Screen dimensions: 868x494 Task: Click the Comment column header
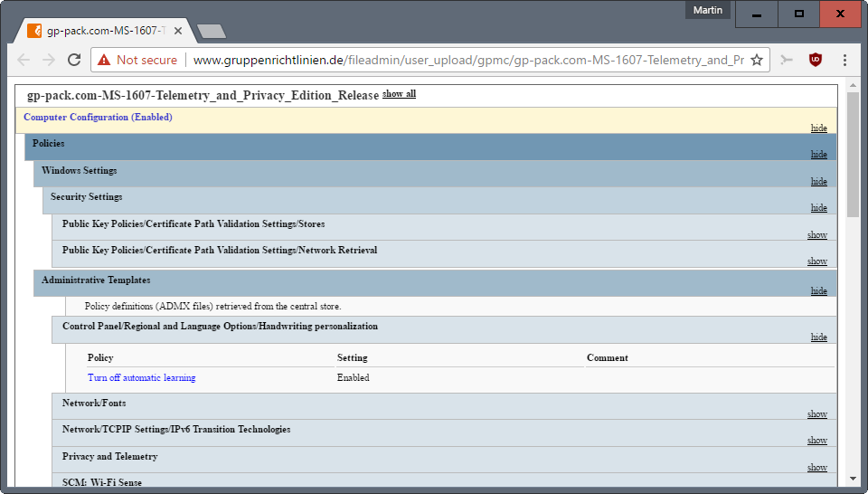click(608, 357)
